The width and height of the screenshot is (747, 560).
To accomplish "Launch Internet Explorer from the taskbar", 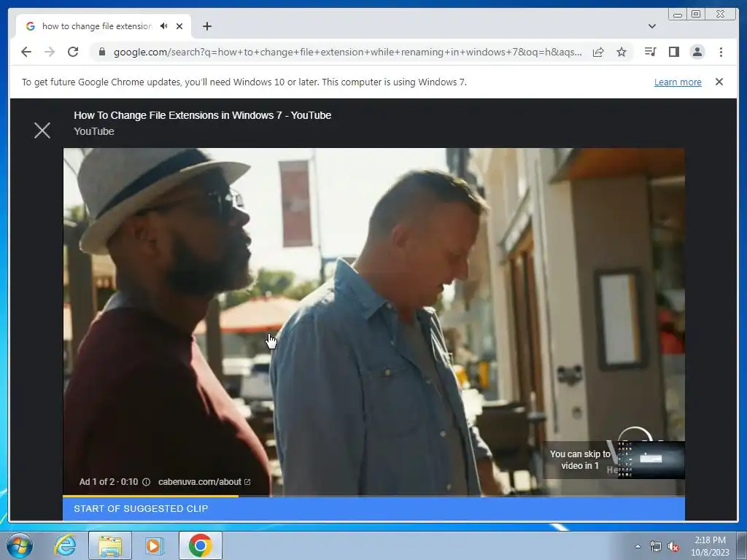I will pyautogui.click(x=65, y=545).
